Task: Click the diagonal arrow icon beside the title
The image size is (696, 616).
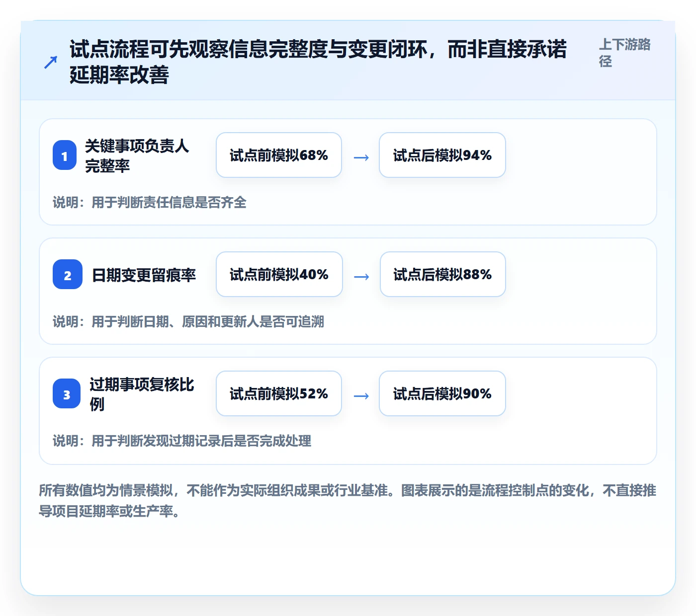Action: [x=50, y=62]
